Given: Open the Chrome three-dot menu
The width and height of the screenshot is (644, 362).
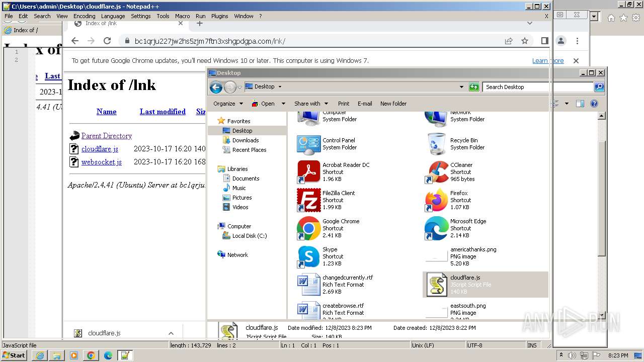Looking at the screenshot, I should (577, 41).
